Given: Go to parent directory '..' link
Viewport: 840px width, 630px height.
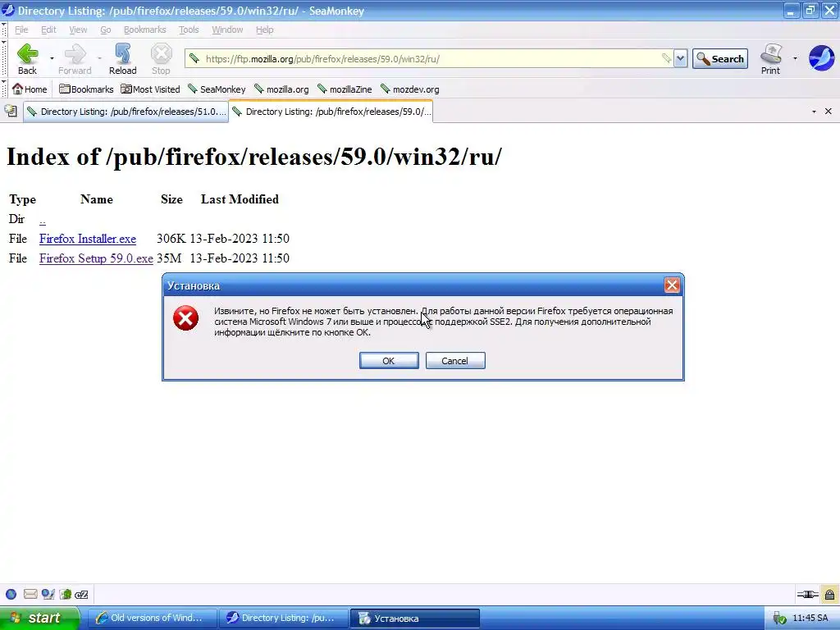Looking at the screenshot, I should coord(43,219).
